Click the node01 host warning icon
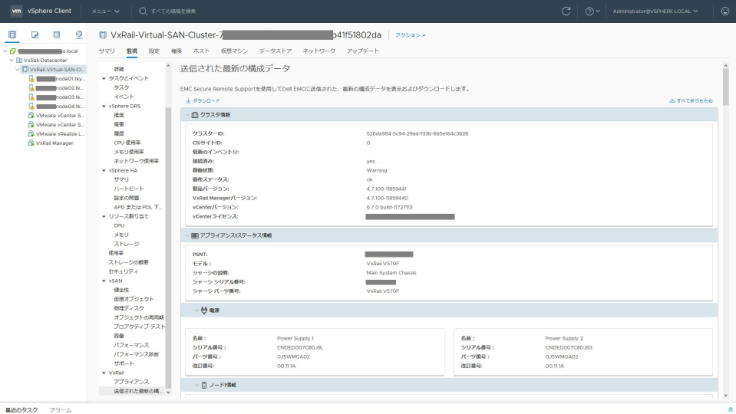This screenshot has height=414, width=736. [31, 79]
